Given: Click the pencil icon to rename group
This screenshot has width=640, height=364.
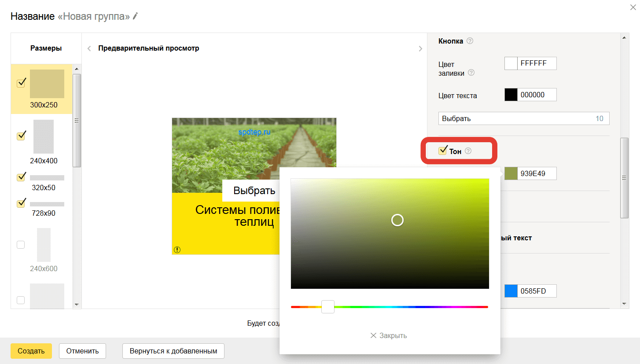Looking at the screenshot, I should [136, 16].
